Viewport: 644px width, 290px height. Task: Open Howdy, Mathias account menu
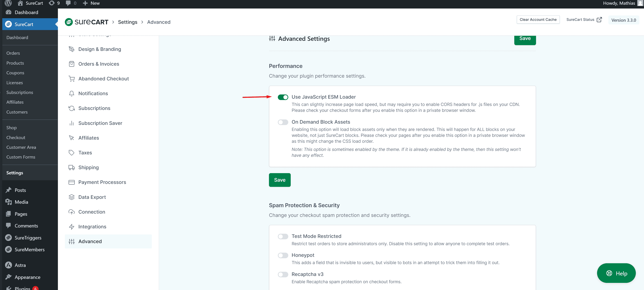619,3
